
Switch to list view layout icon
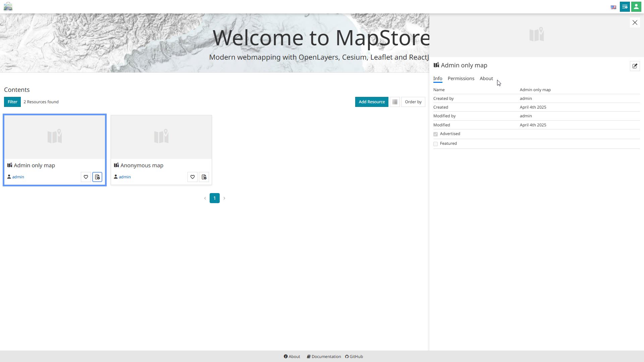coord(395,102)
